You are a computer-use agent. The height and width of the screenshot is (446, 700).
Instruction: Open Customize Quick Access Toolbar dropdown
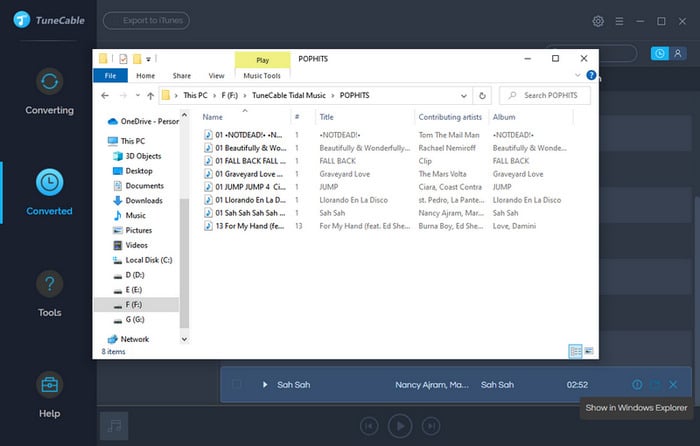pyautogui.click(x=148, y=59)
